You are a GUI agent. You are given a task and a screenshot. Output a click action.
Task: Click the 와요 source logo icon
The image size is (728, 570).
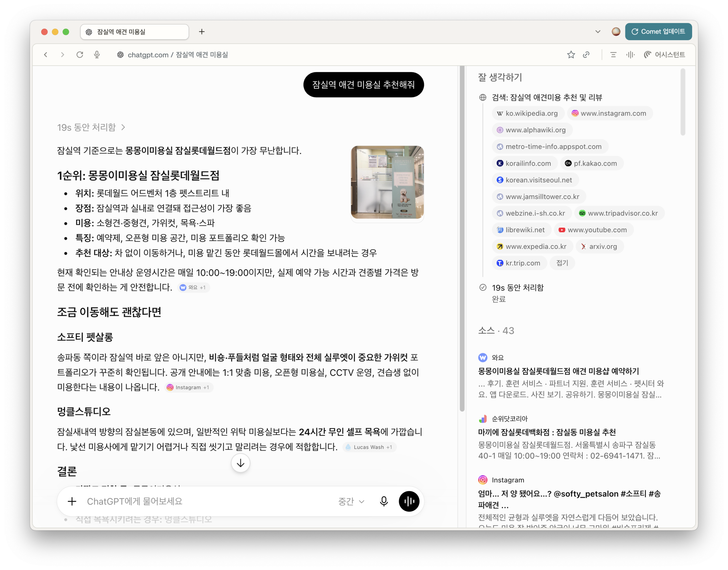pos(482,357)
